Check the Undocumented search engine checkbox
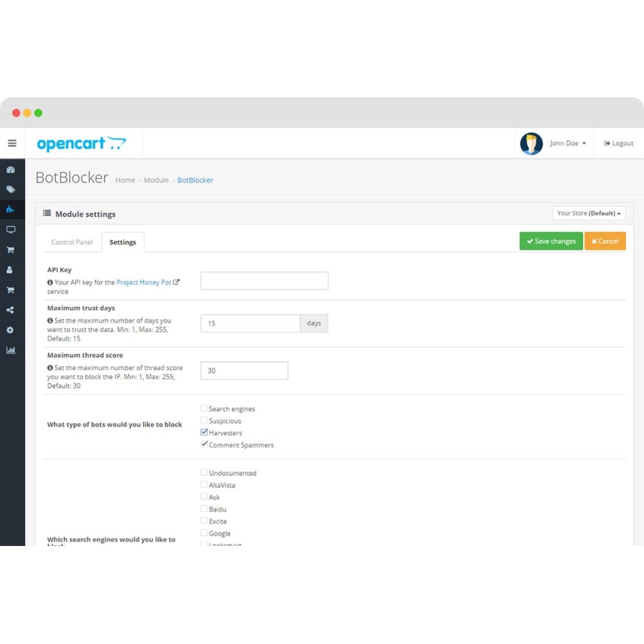Image resolution: width=644 pixels, height=644 pixels. tap(204, 472)
